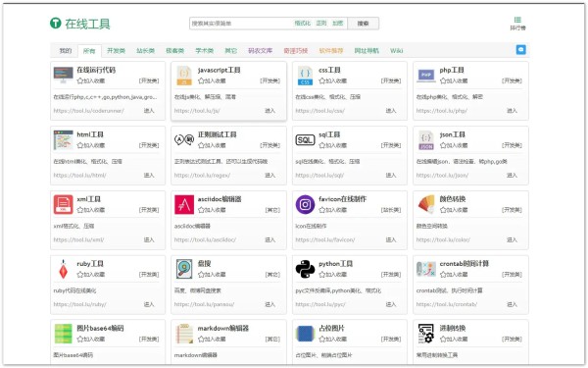Click the css工具 CSS file icon
Image resolution: width=588 pixels, height=368 pixels.
305,76
